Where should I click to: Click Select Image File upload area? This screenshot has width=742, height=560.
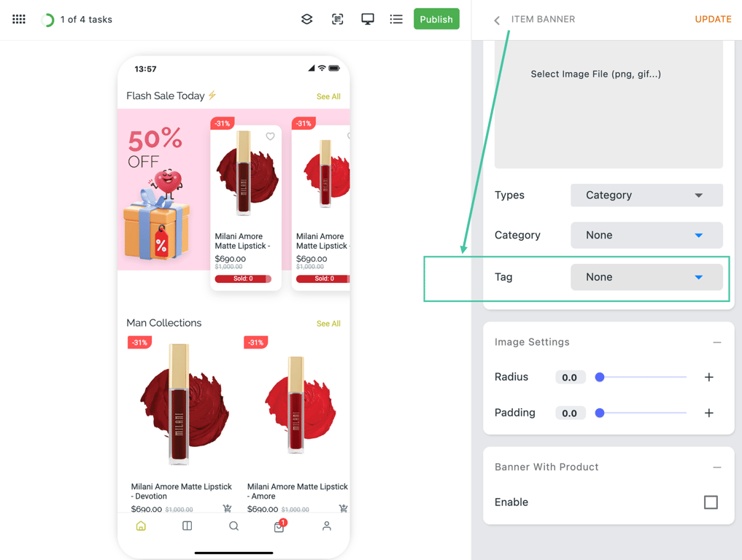tap(608, 104)
